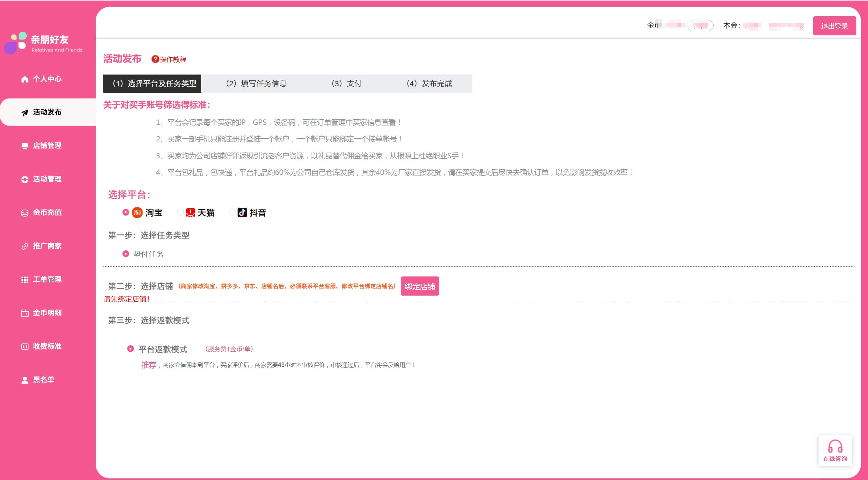Select the 淘宝 platform radio button
The image size is (868, 480).
(126, 212)
